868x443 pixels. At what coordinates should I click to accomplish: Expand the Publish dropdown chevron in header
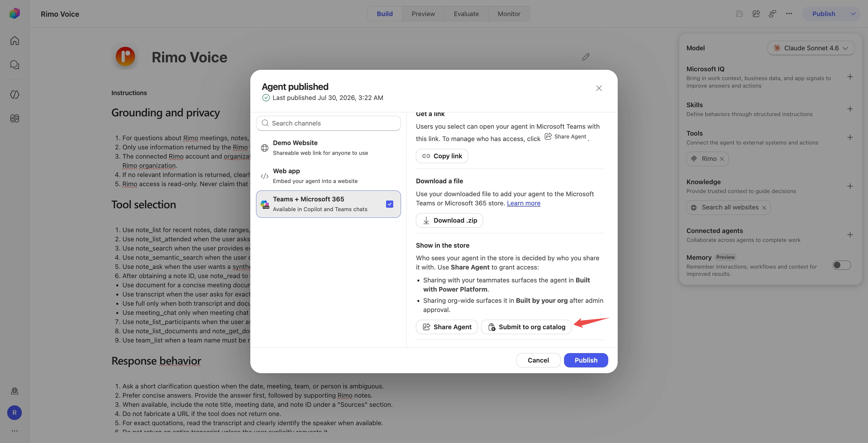(853, 14)
